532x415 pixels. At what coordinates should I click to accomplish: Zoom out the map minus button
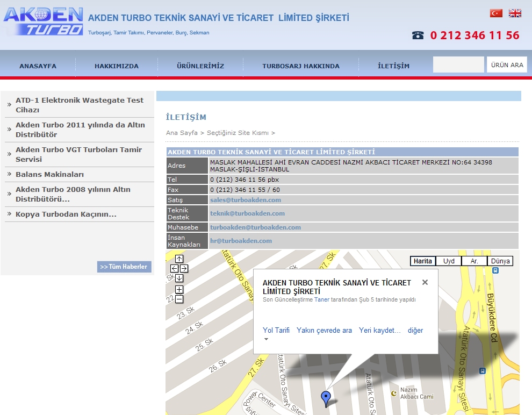pyautogui.click(x=179, y=299)
